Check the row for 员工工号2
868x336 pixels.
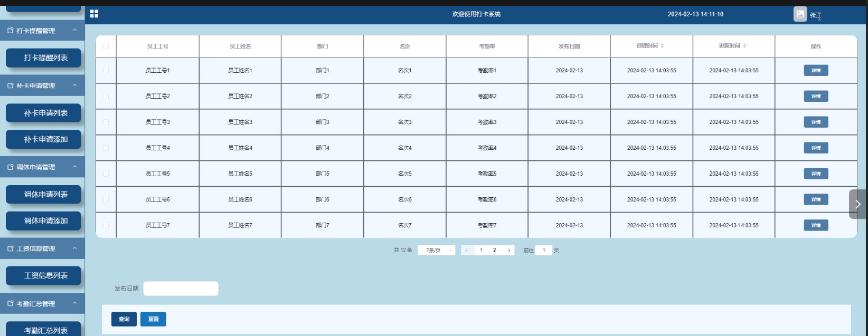tap(106, 96)
